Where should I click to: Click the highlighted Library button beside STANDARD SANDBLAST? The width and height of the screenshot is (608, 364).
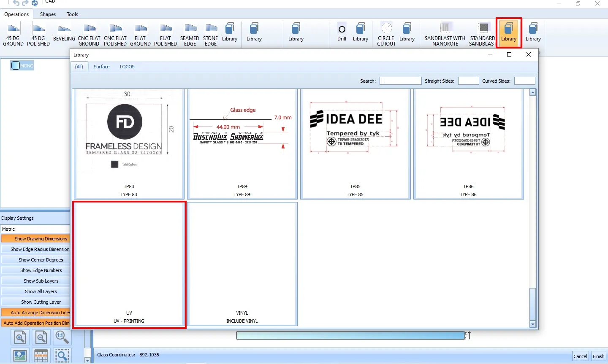(509, 33)
